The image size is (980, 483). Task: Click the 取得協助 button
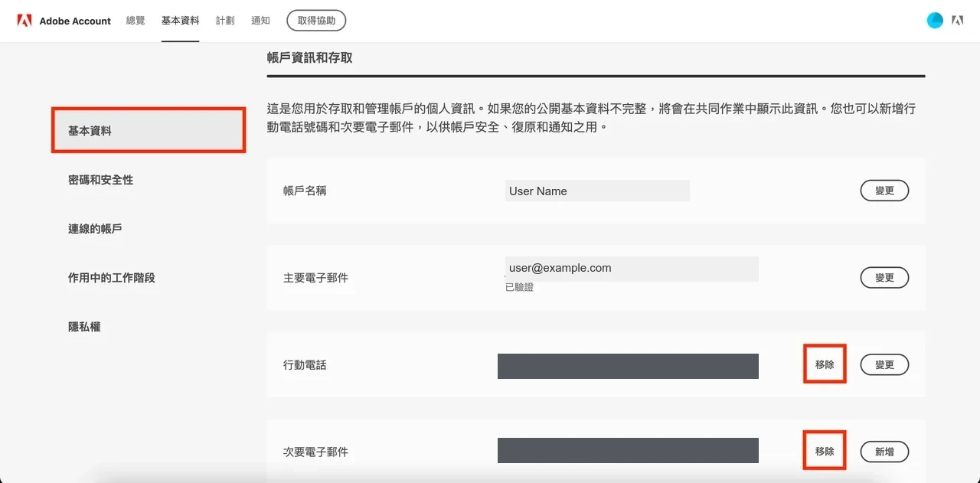316,21
